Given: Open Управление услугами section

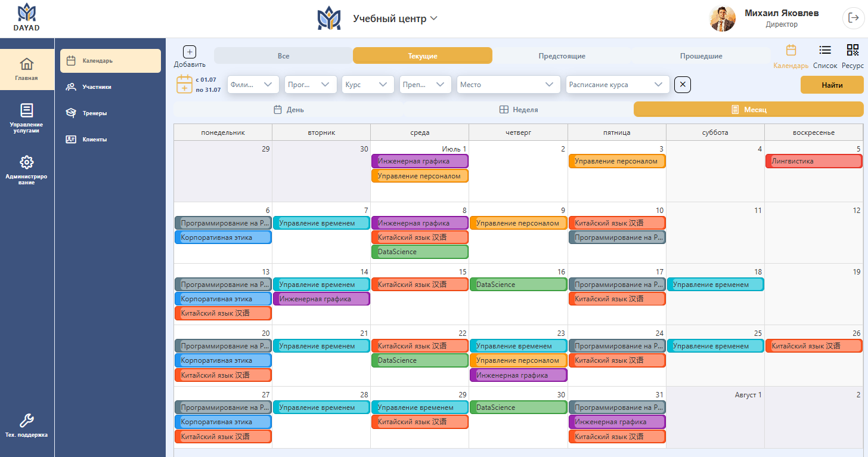Looking at the screenshot, I should (x=27, y=118).
